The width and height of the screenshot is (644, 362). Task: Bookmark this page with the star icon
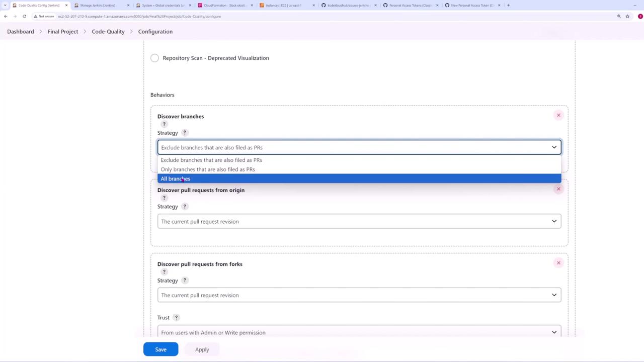[627, 16]
